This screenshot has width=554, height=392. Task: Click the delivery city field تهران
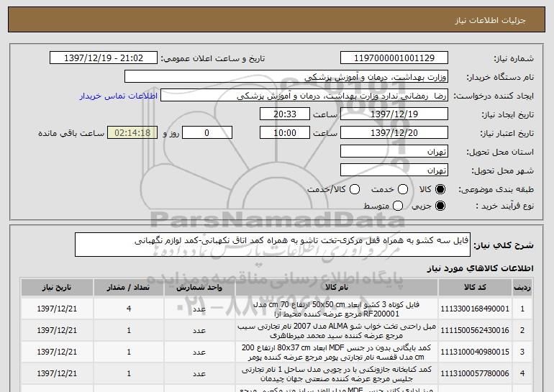coord(394,170)
